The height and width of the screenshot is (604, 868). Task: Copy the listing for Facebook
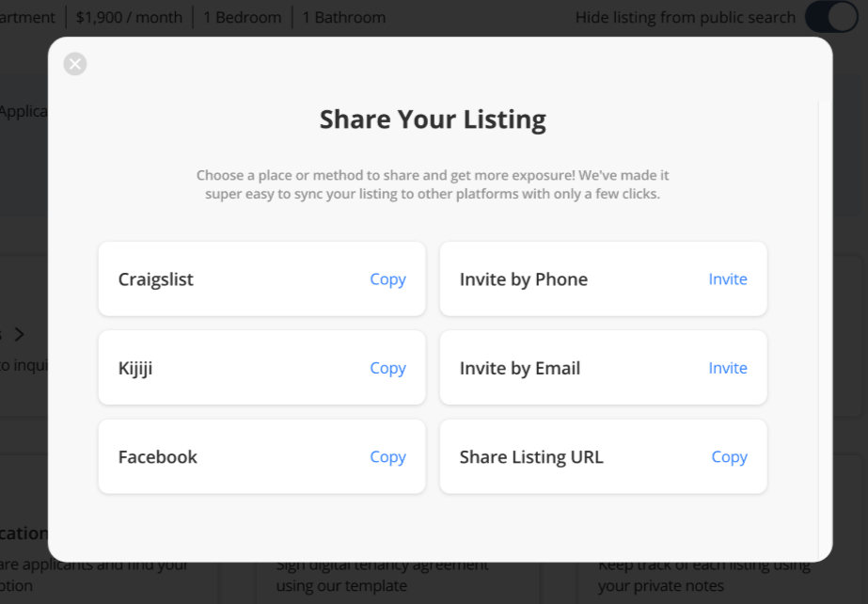click(x=387, y=457)
